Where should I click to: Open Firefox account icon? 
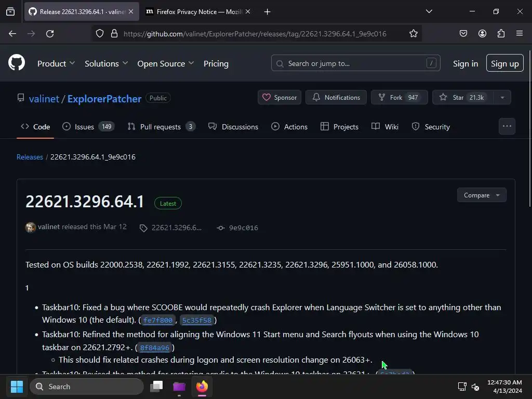(482, 34)
